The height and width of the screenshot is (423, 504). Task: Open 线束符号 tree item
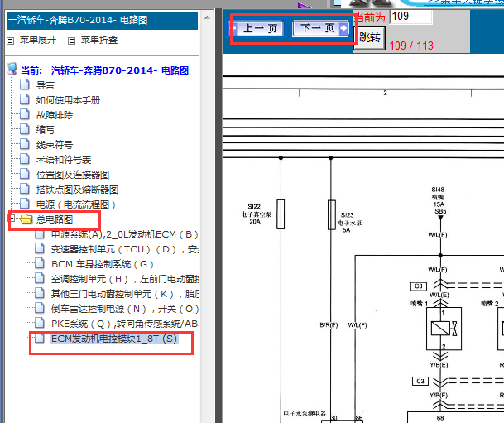tap(55, 145)
